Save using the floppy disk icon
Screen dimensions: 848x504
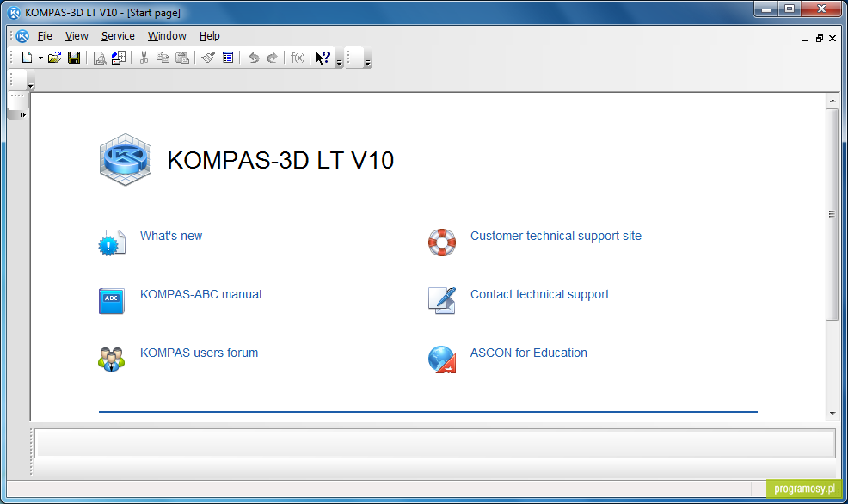click(74, 58)
